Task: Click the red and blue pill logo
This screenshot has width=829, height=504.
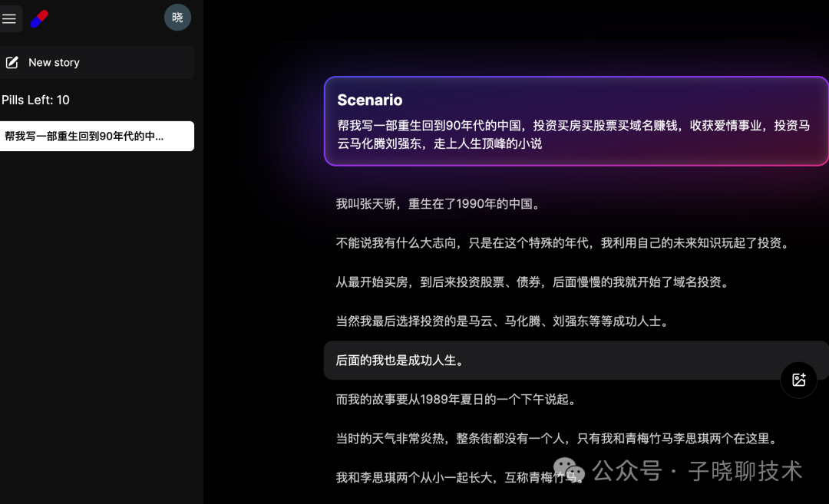Action: click(40, 18)
